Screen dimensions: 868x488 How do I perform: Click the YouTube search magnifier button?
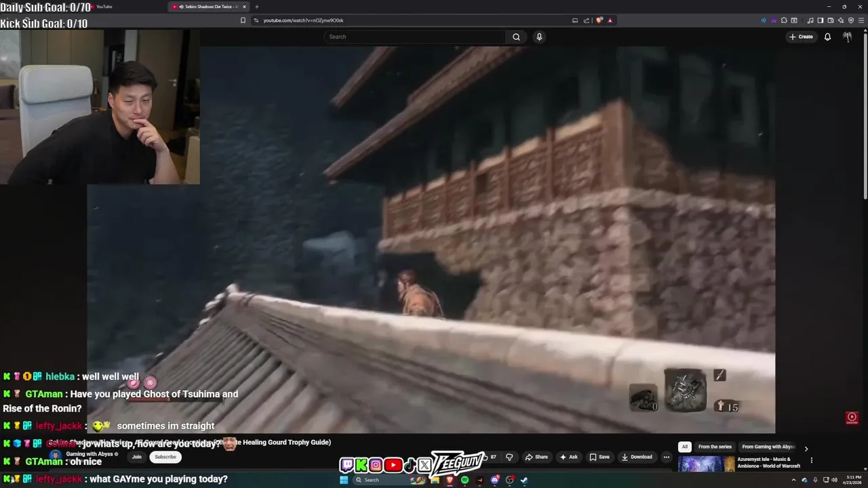(x=516, y=37)
